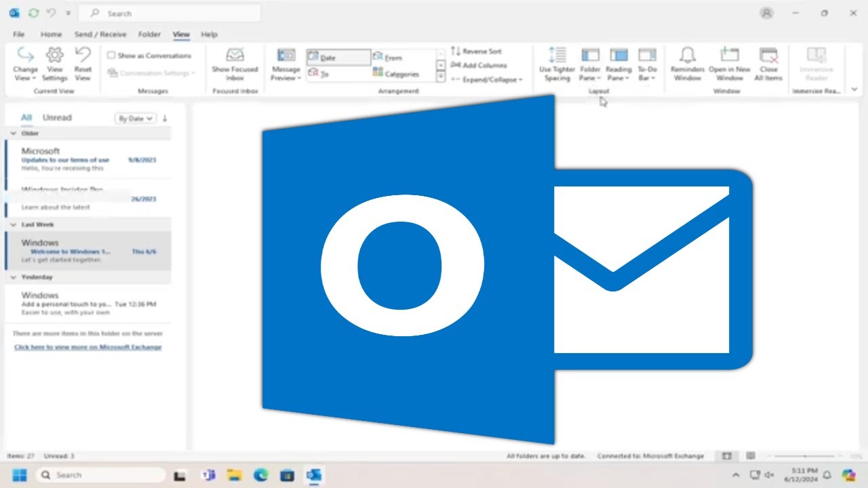Arrange messages by To

[338, 74]
